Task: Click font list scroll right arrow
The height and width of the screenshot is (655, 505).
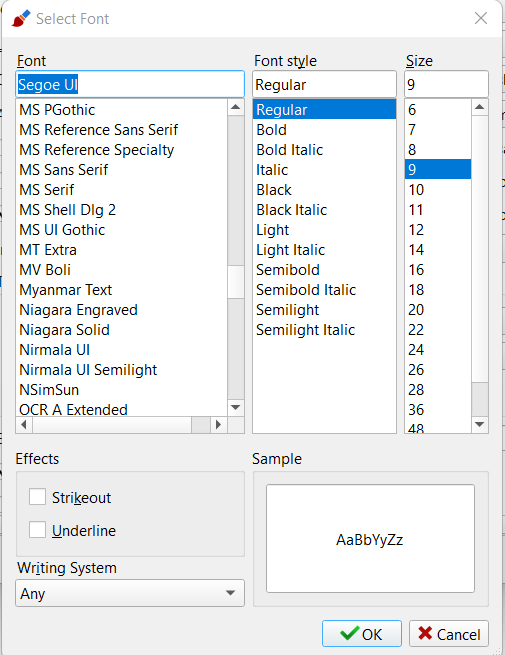Action: click(x=218, y=425)
